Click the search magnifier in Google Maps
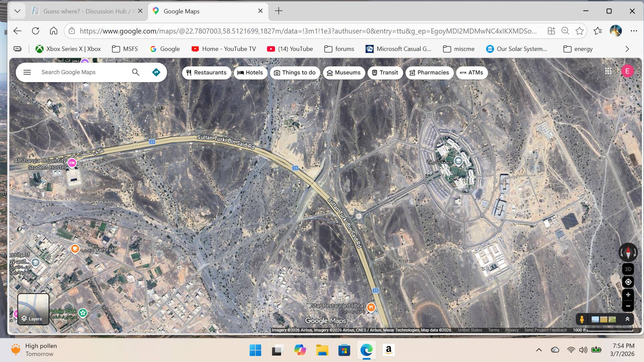Viewport: 644px width, 362px height. (x=136, y=72)
